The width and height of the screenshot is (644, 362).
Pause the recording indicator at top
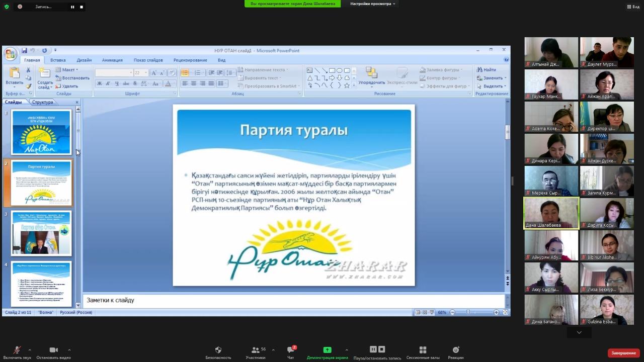tap(72, 7)
